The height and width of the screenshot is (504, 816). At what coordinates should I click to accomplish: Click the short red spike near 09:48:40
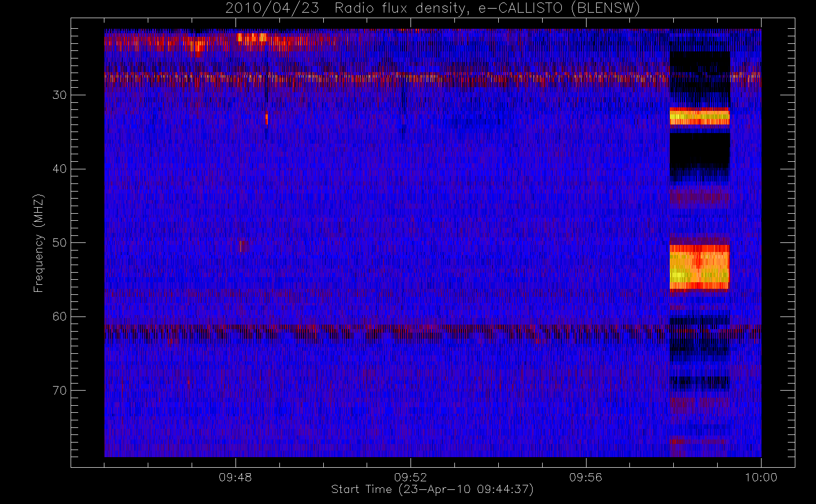266,118
